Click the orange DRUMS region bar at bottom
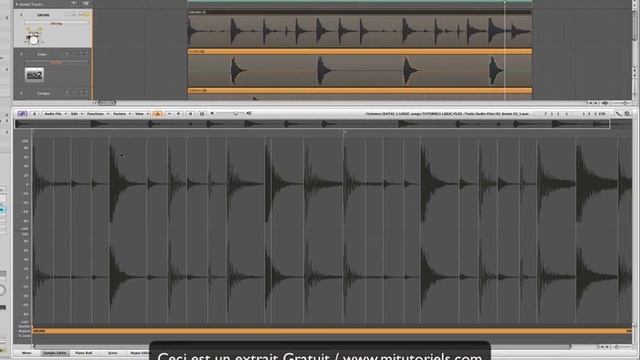 [332, 331]
